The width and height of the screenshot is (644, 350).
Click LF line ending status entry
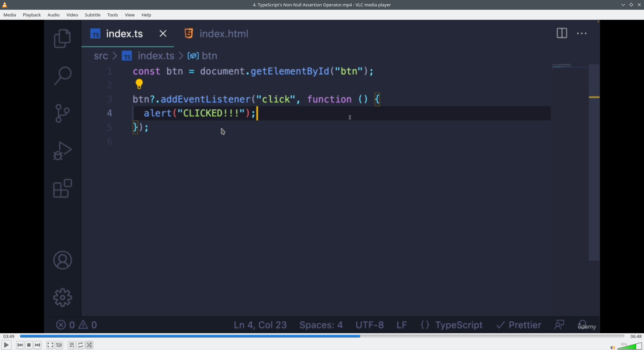(402, 325)
